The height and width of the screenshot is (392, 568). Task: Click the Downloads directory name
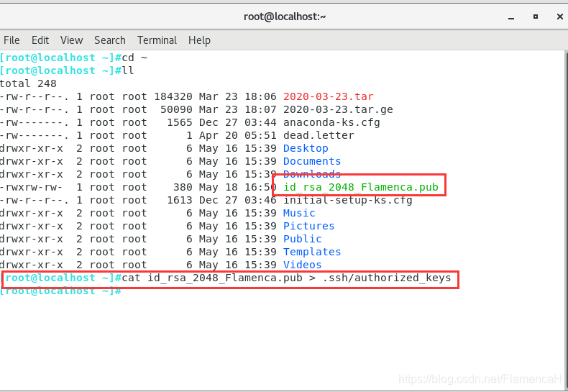312,174
